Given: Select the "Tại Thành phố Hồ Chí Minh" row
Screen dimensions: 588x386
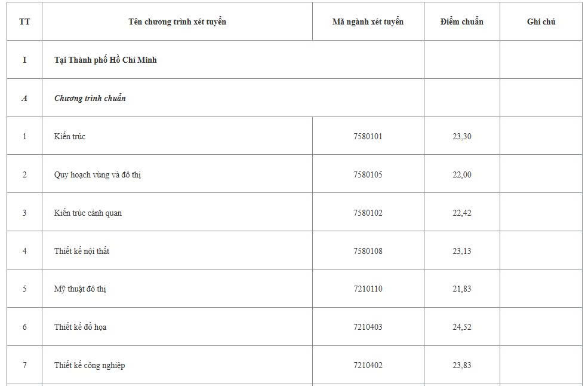Looking at the screenshot, I should (294, 60).
